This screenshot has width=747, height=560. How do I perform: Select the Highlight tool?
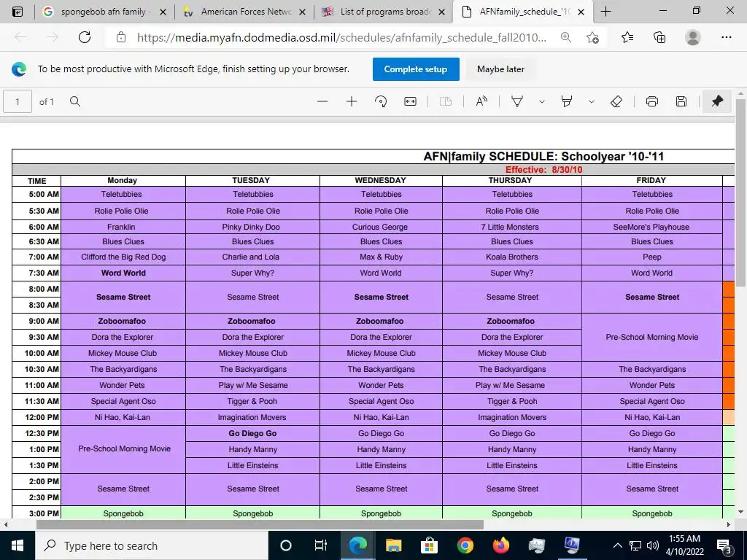566,101
